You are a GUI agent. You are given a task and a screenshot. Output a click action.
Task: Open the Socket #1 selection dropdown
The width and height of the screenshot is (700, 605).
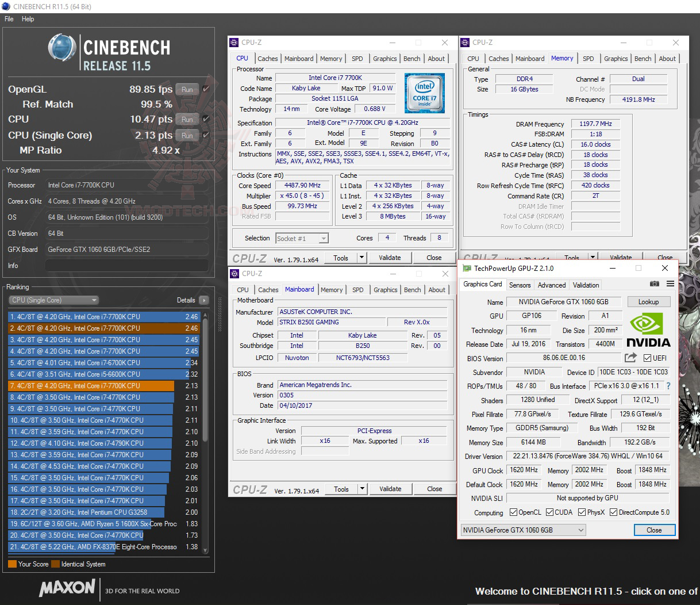(302, 238)
